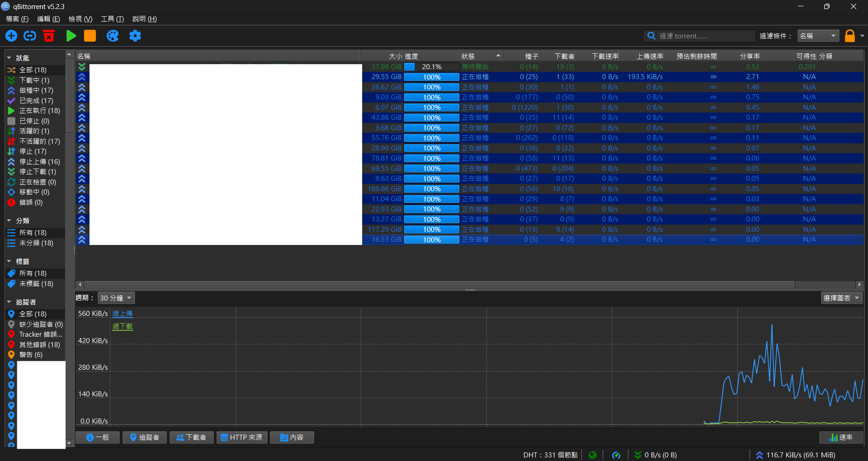
Task: Switch to the 追蹤者 bottom tab
Action: pyautogui.click(x=145, y=437)
